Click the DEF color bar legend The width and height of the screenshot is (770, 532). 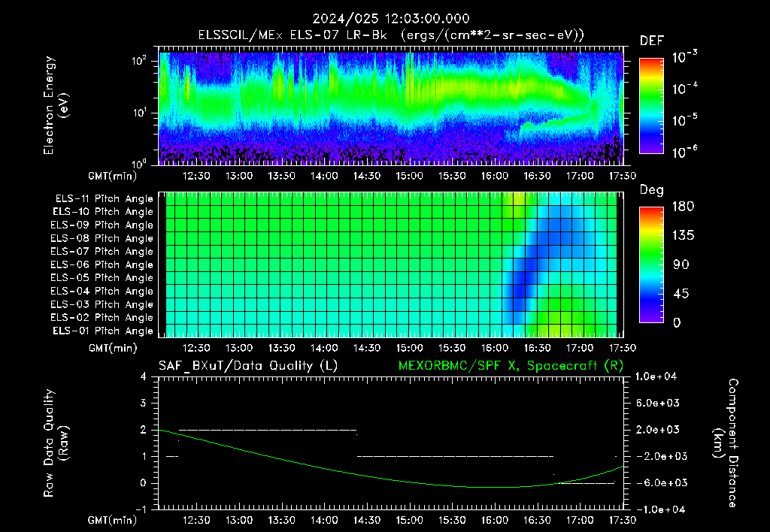(x=651, y=106)
